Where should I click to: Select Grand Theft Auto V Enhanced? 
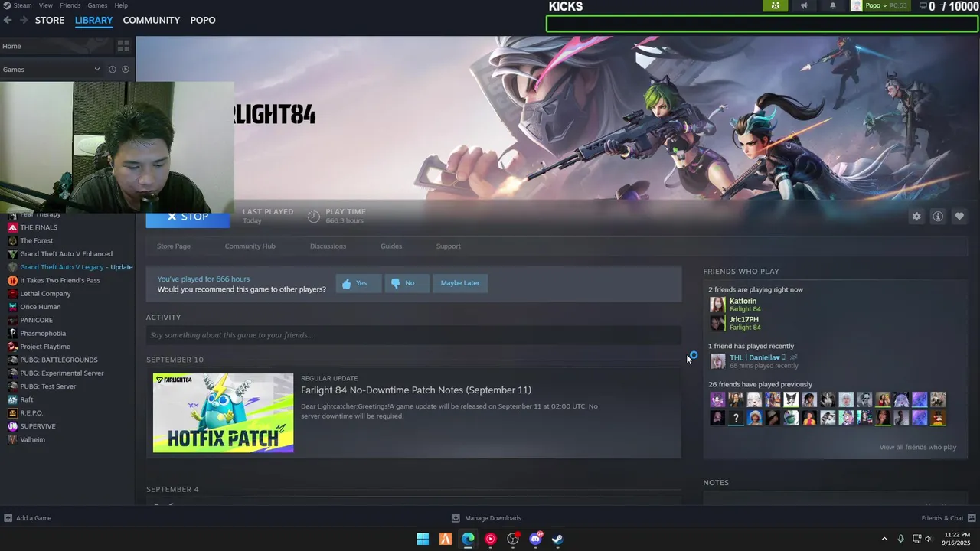pyautogui.click(x=67, y=254)
